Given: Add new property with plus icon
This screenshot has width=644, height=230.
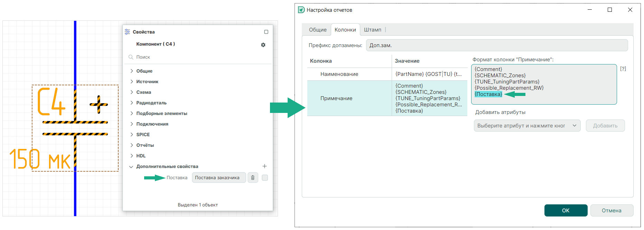Looking at the screenshot, I should (x=264, y=166).
